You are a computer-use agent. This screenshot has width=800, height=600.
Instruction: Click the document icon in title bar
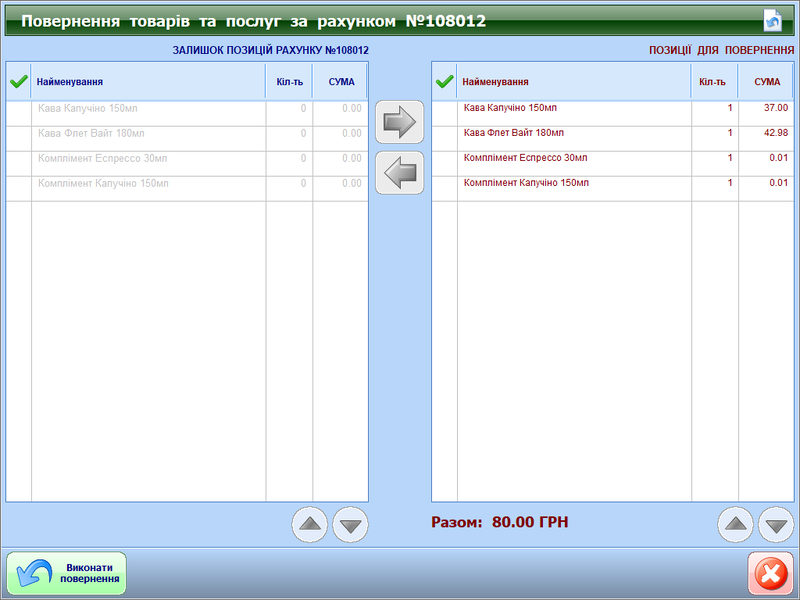click(x=772, y=20)
